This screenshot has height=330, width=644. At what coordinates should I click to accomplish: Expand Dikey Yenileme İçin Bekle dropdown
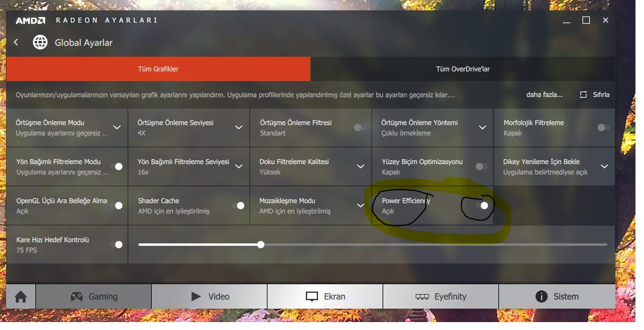(604, 167)
